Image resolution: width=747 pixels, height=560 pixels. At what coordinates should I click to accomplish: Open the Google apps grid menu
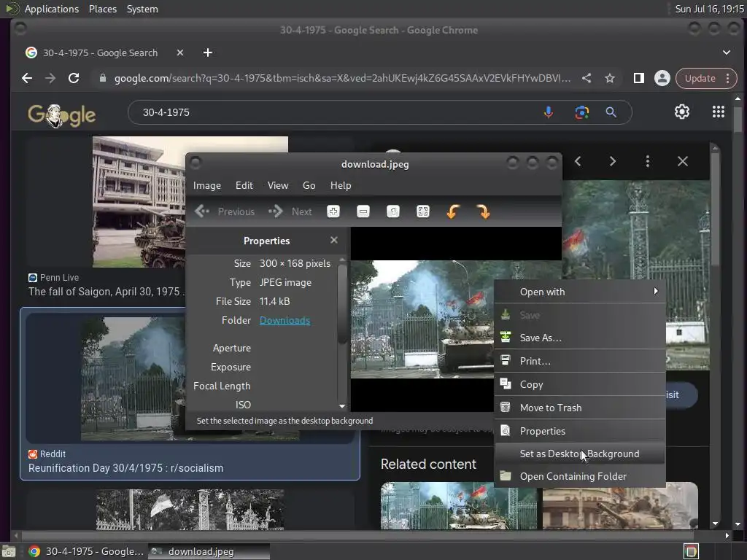718,112
